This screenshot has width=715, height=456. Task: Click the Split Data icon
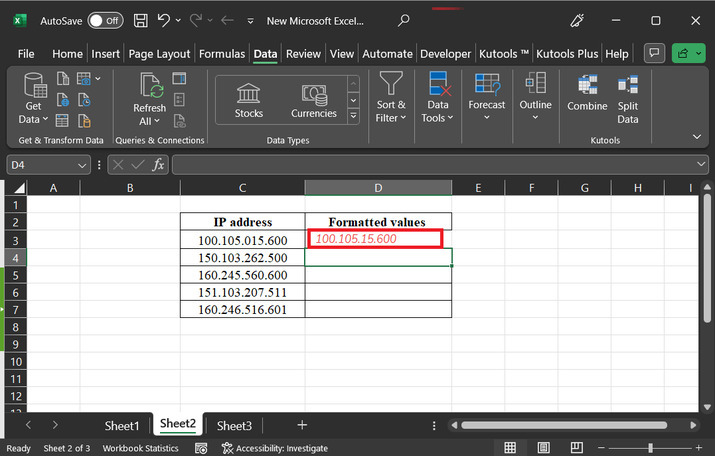point(628,86)
